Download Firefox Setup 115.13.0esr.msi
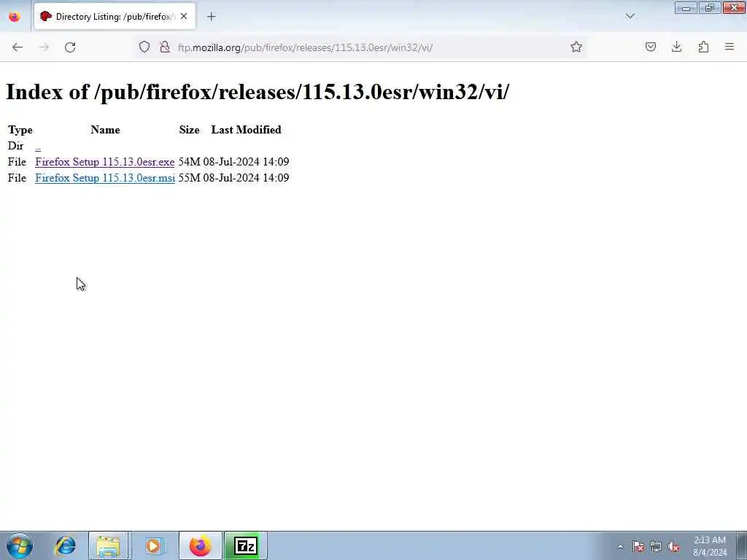Image resolution: width=747 pixels, height=560 pixels. (x=105, y=178)
